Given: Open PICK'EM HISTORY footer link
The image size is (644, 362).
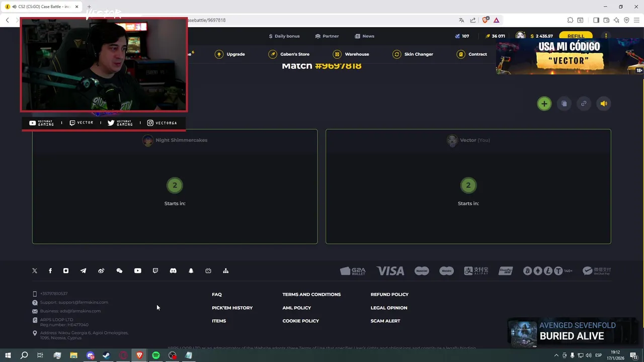Looking at the screenshot, I should (x=232, y=308).
